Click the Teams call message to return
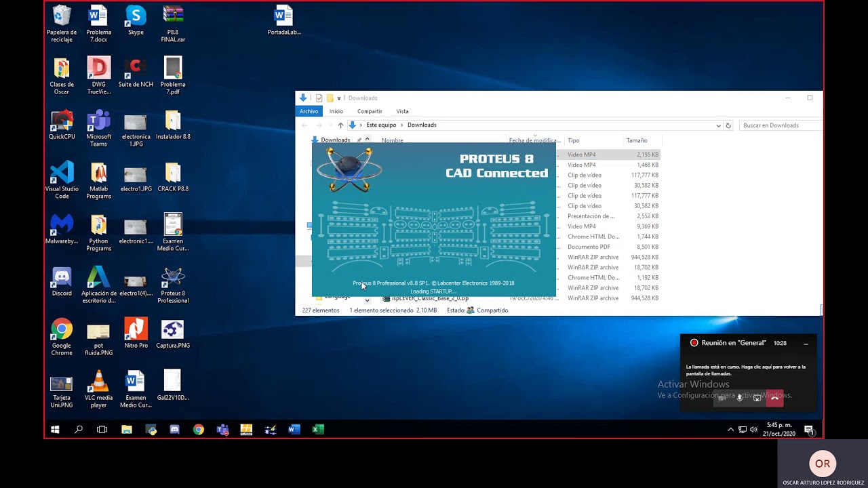Image resolution: width=868 pixels, height=488 pixels. (x=746, y=370)
